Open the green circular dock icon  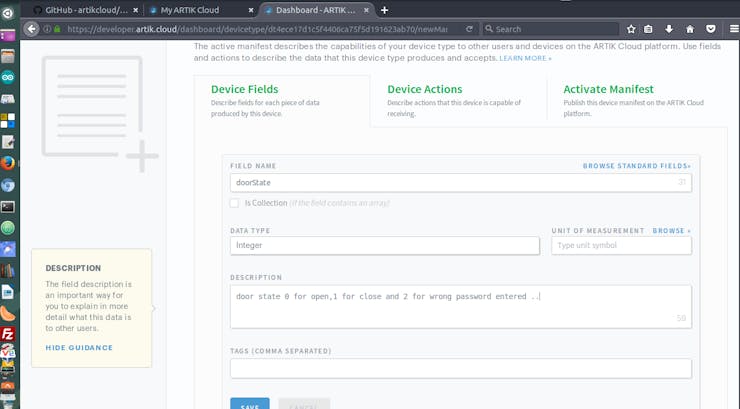[x=8, y=228]
